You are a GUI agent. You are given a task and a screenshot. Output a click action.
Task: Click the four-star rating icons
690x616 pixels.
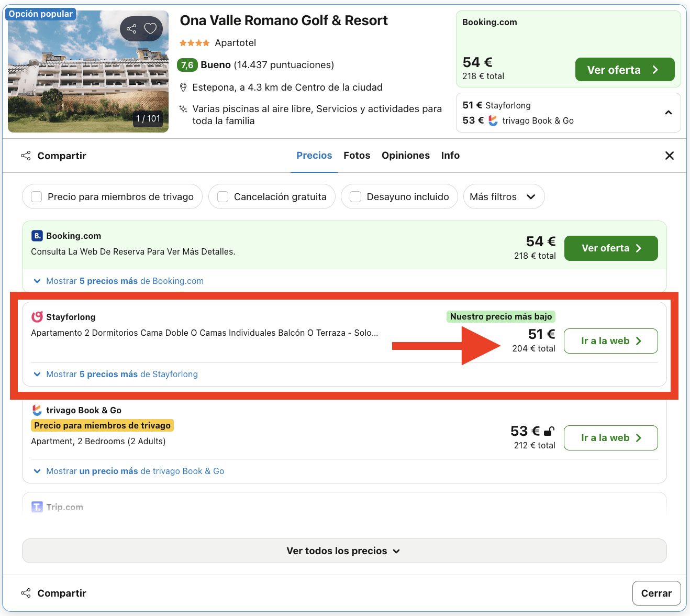[x=194, y=43]
